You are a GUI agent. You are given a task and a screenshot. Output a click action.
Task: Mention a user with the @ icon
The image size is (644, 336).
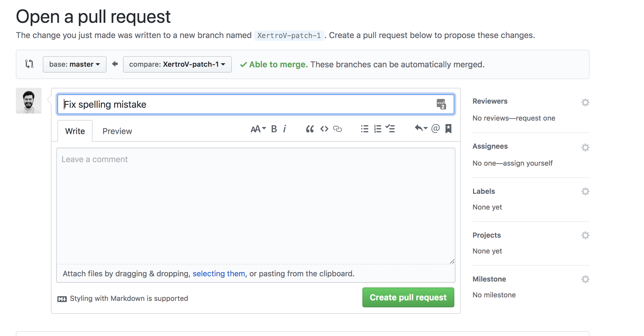coord(436,128)
